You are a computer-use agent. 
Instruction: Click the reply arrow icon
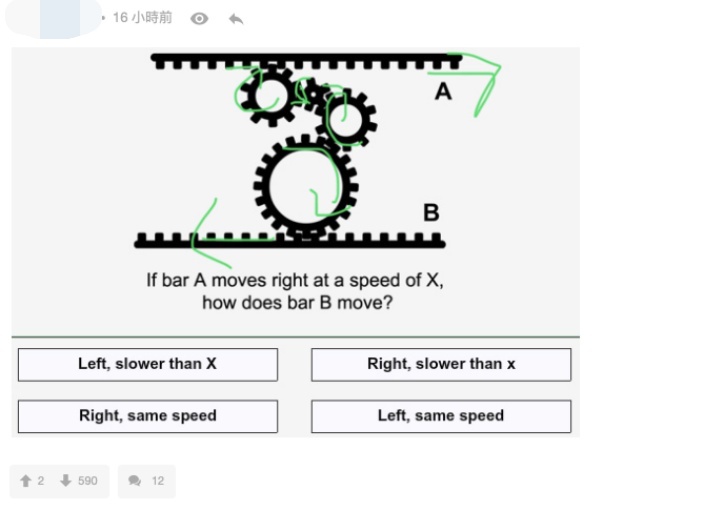(236, 19)
